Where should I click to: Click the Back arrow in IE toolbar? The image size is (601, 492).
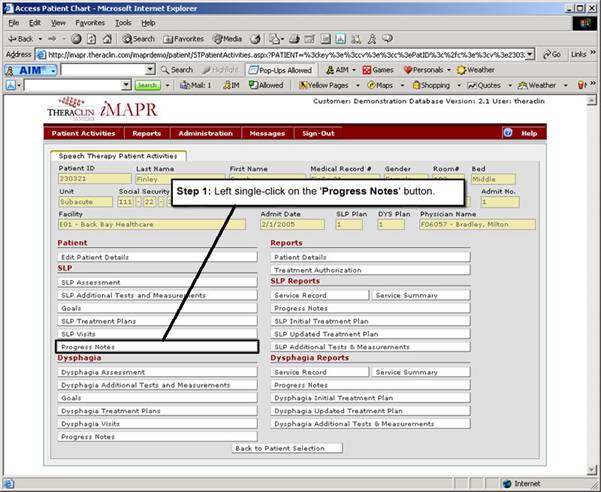pyautogui.click(x=20, y=39)
